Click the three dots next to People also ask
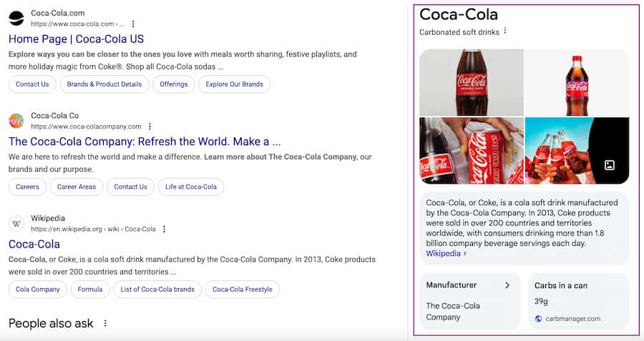Screen dimensions: 644x341 (105, 324)
